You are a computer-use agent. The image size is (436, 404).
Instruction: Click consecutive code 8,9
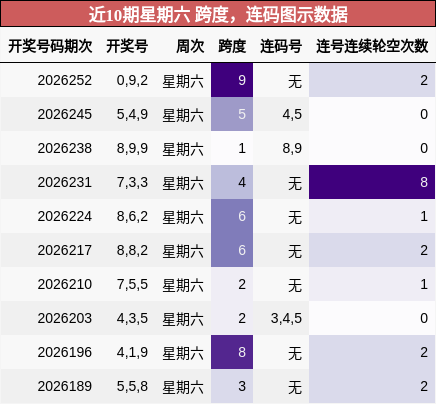pyautogui.click(x=292, y=148)
